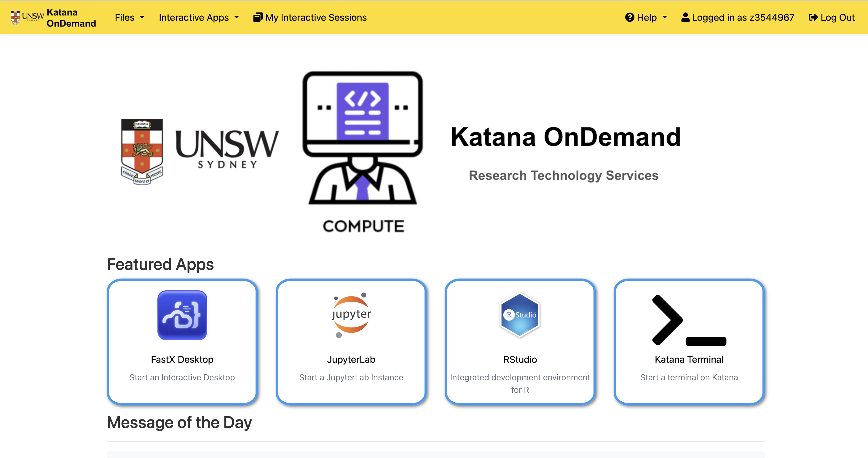Image resolution: width=868 pixels, height=458 pixels.
Task: Click the user profile icon
Action: pyautogui.click(x=685, y=17)
